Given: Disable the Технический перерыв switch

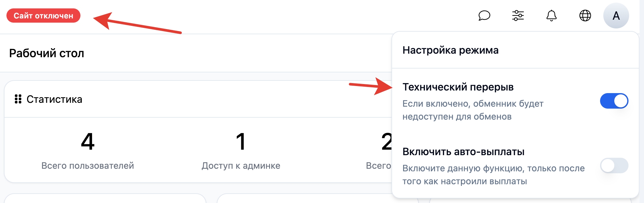Looking at the screenshot, I should [x=614, y=101].
